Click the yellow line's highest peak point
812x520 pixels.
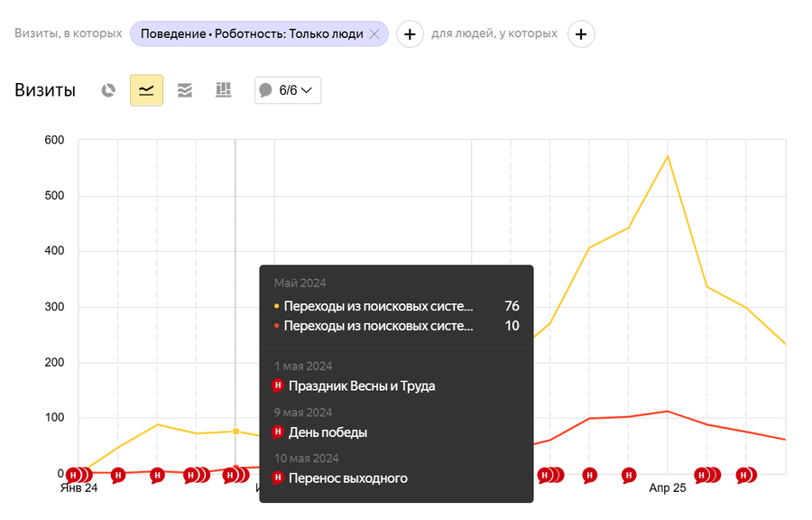tap(668, 156)
